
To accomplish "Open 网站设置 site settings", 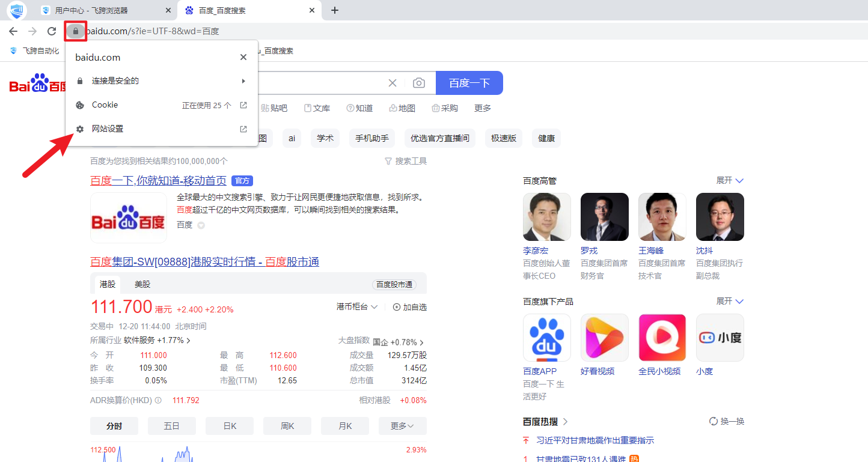I will tap(162, 129).
